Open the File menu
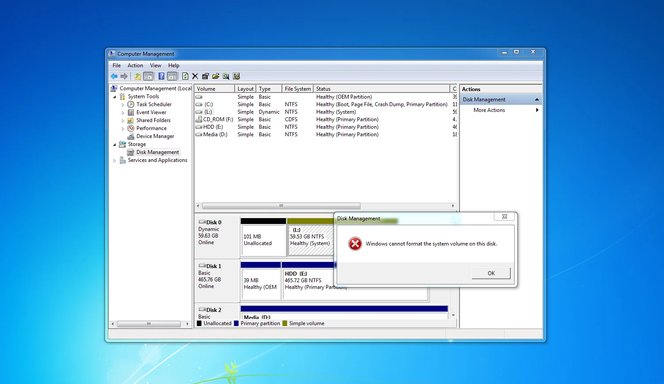The height and width of the screenshot is (384, 664). tap(116, 66)
